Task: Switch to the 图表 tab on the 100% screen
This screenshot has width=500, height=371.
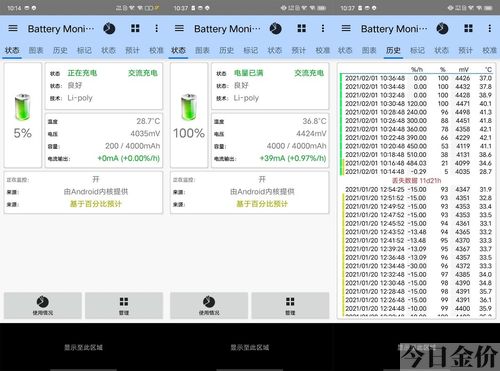Action: [202, 50]
